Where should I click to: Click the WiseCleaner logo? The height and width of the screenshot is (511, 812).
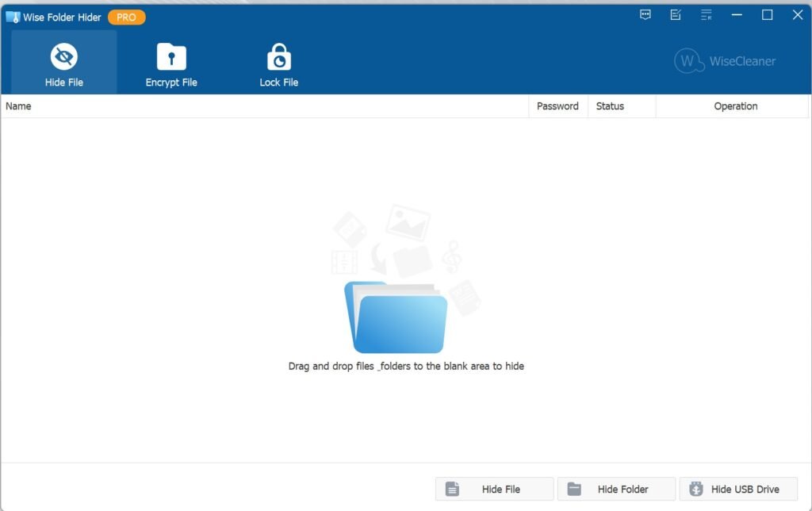coord(725,61)
